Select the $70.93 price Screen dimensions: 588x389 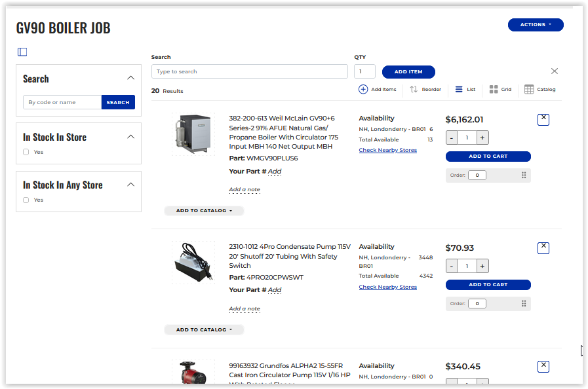[x=460, y=248]
